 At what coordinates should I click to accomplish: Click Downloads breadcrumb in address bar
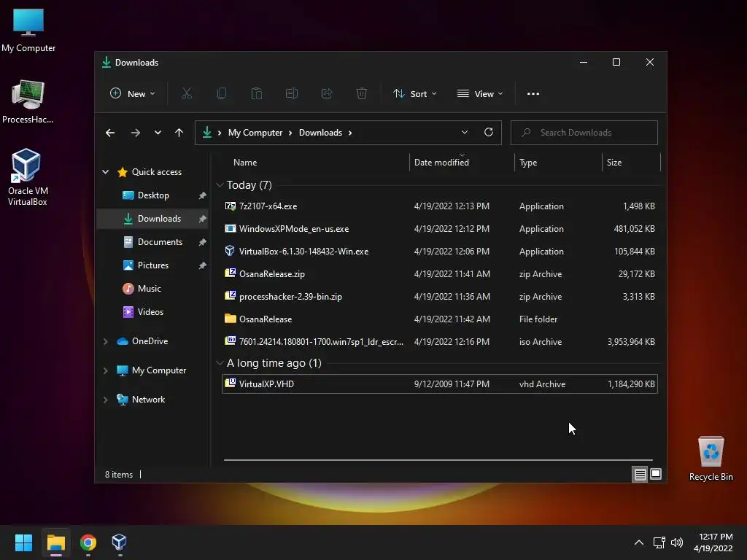point(321,133)
